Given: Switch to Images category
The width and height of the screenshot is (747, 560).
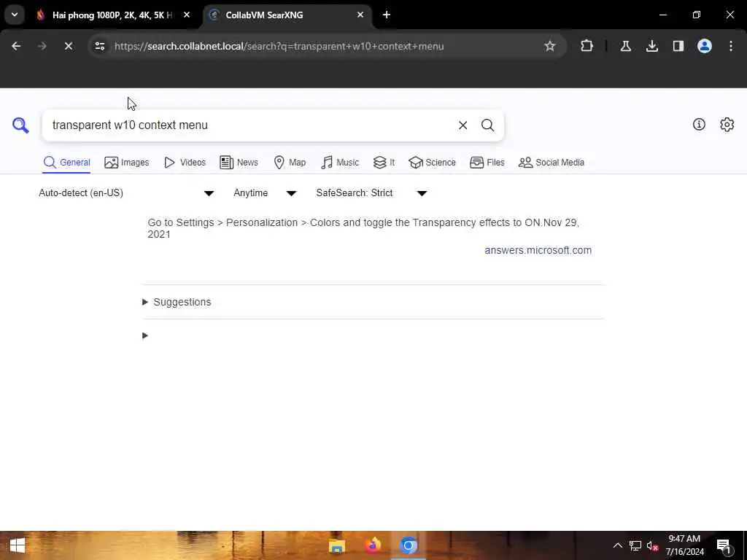Looking at the screenshot, I should click(127, 163).
